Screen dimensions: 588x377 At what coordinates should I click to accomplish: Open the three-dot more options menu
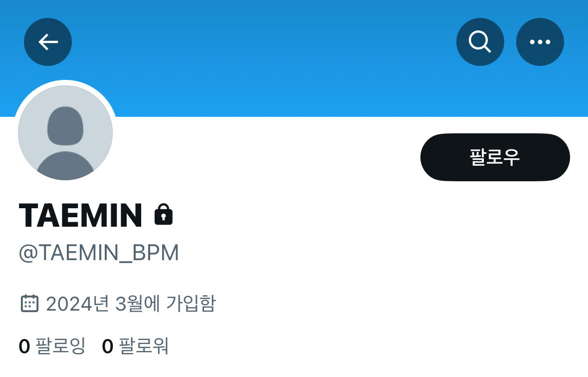[540, 41]
